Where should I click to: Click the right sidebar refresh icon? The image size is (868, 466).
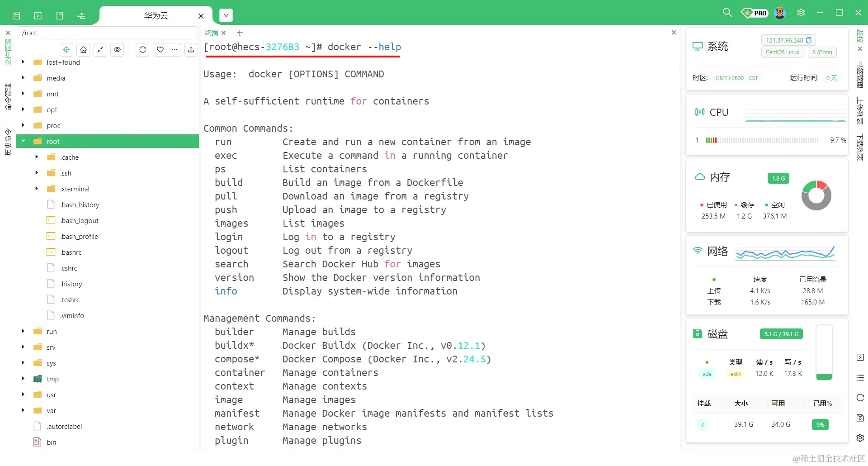[x=860, y=398]
